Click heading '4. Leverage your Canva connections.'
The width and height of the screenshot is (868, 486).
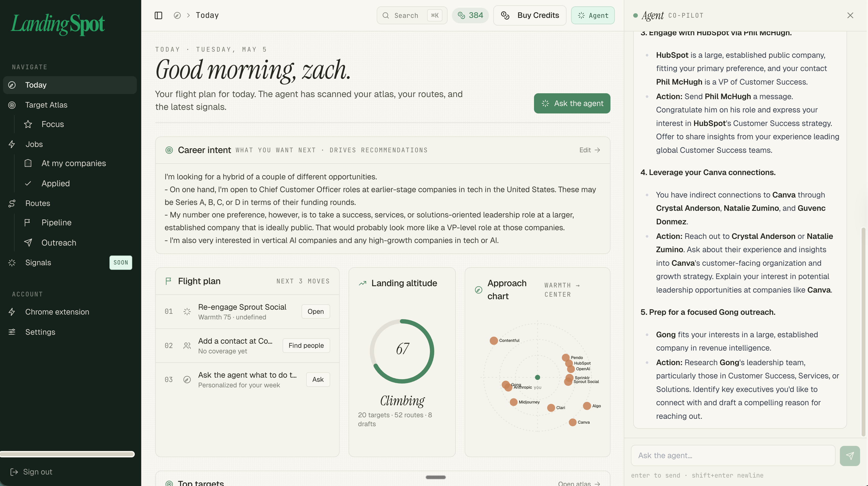708,172
